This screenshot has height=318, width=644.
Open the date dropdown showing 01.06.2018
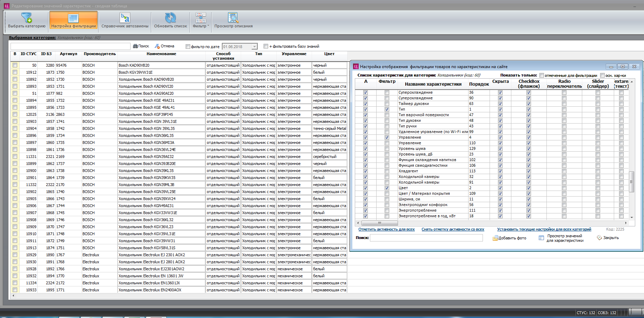click(x=254, y=46)
